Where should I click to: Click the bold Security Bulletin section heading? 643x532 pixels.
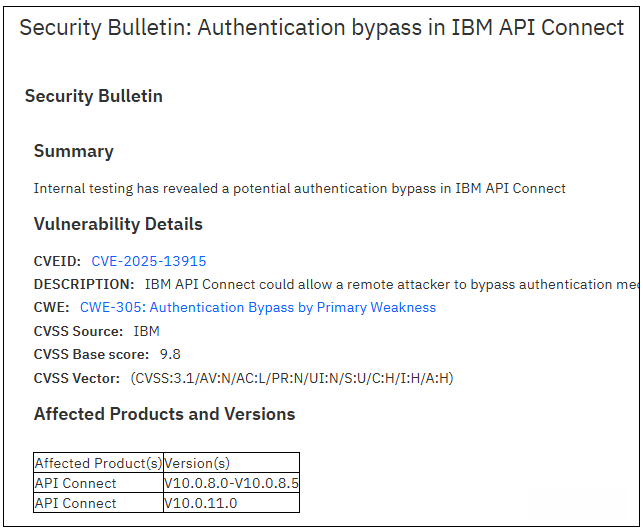click(x=94, y=96)
